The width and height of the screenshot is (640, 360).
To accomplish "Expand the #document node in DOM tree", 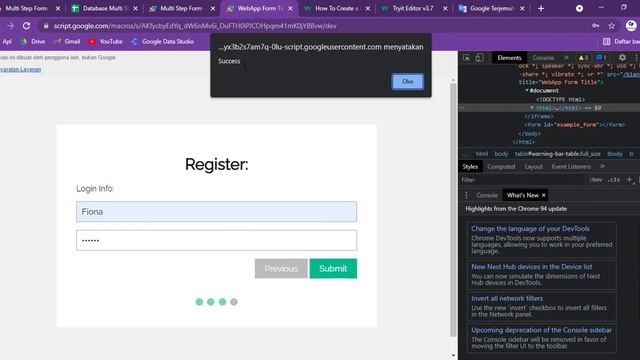I will tap(527, 91).
